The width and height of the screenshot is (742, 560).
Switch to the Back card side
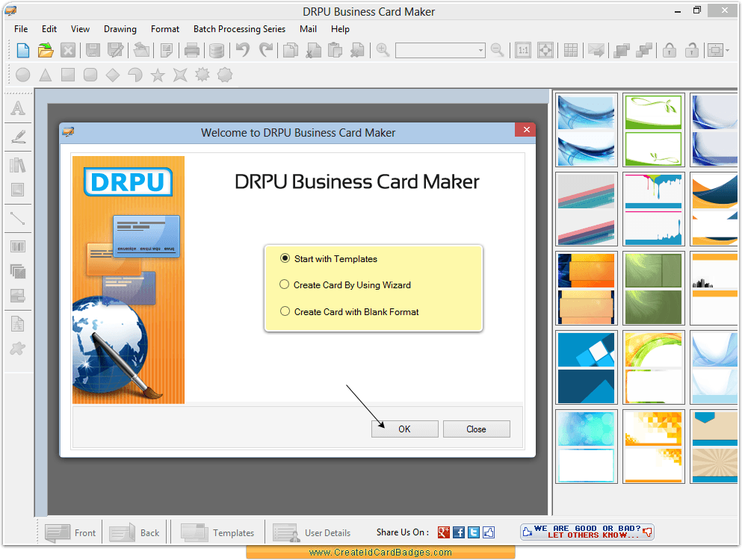[x=135, y=532]
